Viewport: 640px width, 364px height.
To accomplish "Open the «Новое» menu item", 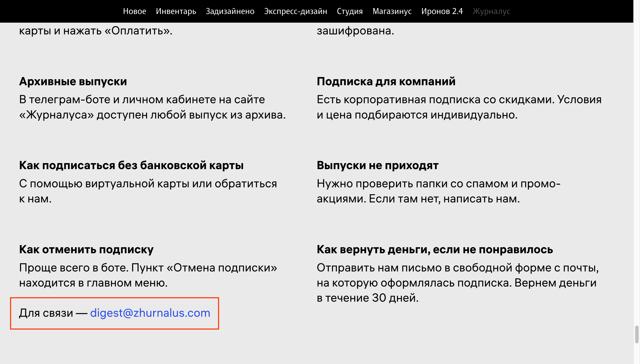I will pyautogui.click(x=134, y=11).
